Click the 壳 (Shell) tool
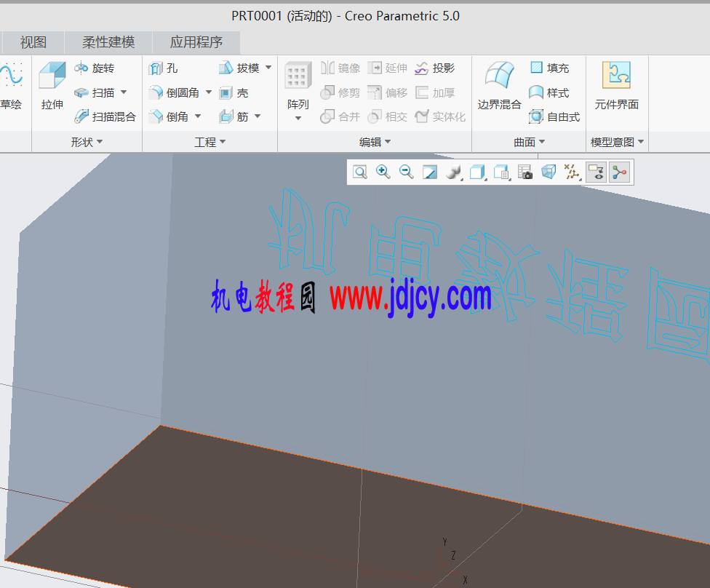Image resolution: width=710 pixels, height=588 pixels. click(234, 93)
